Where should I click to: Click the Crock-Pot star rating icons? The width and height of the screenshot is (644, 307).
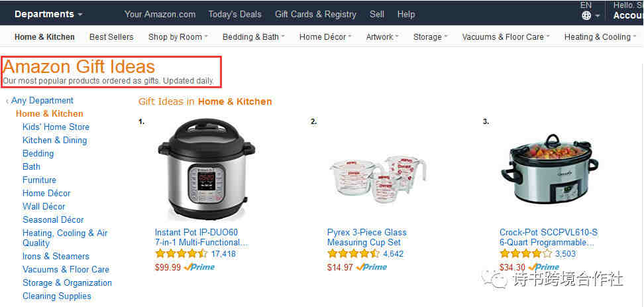[x=525, y=253]
